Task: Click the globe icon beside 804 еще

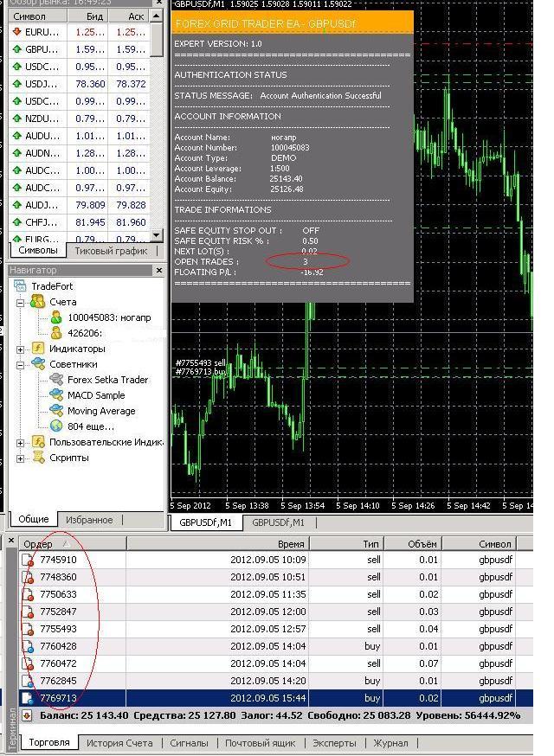Action: coord(56,426)
